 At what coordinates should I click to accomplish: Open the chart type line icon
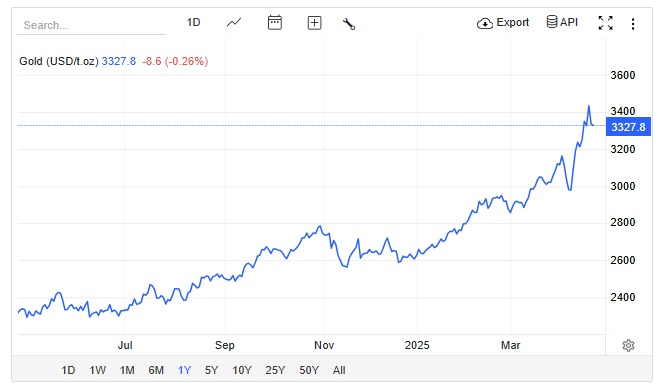point(234,22)
